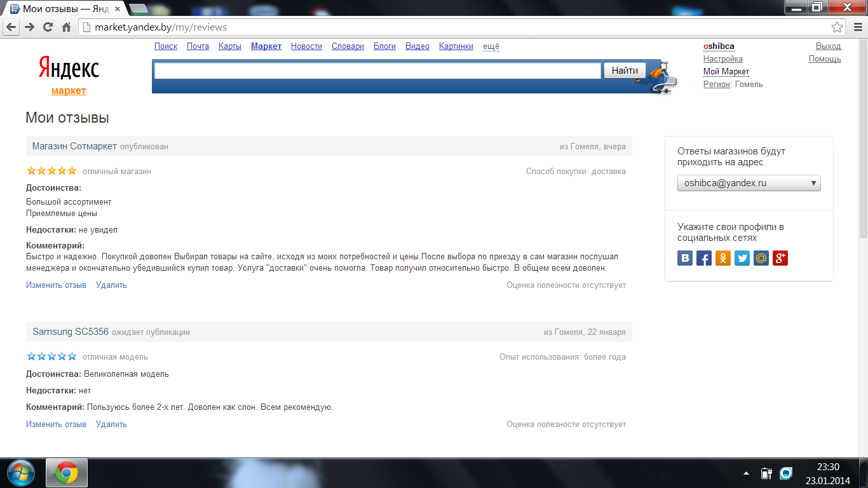Click Удалить for Сотмаркет review
The height and width of the screenshot is (488, 868).
tap(111, 285)
